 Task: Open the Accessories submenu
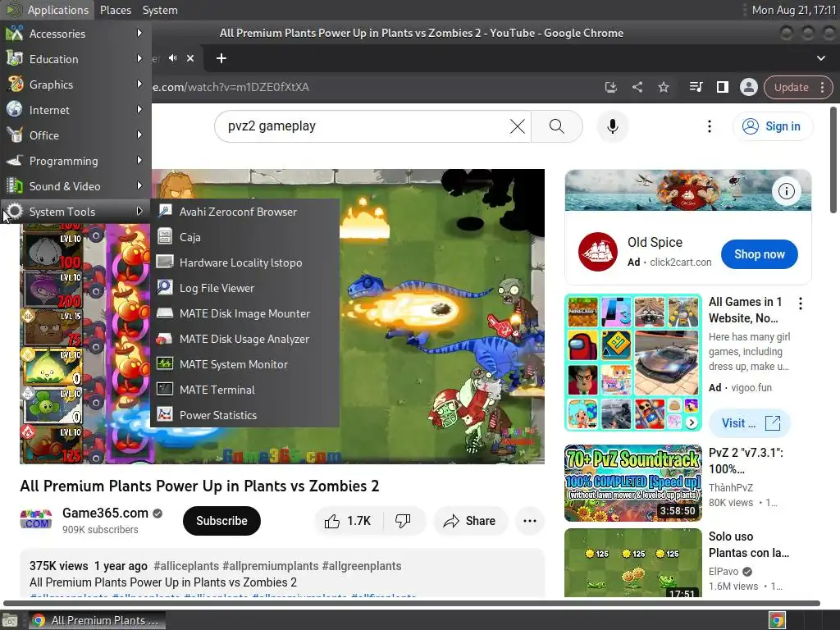tap(75, 34)
